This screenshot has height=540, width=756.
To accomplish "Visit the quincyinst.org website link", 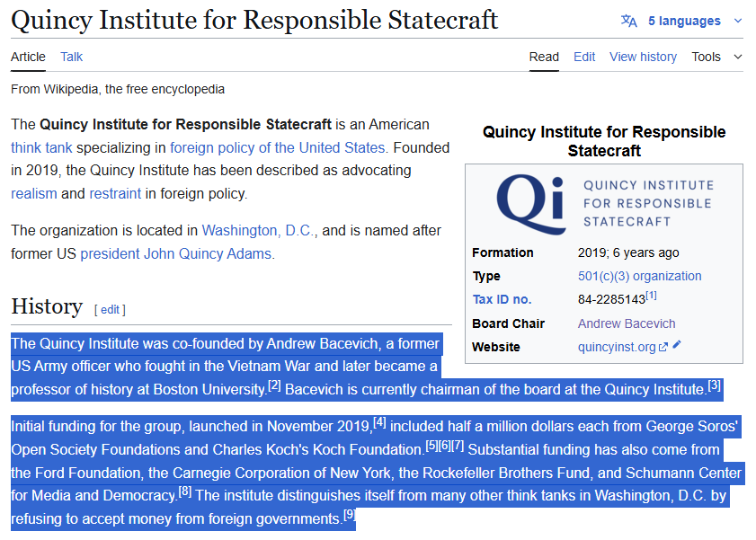I will (617, 347).
